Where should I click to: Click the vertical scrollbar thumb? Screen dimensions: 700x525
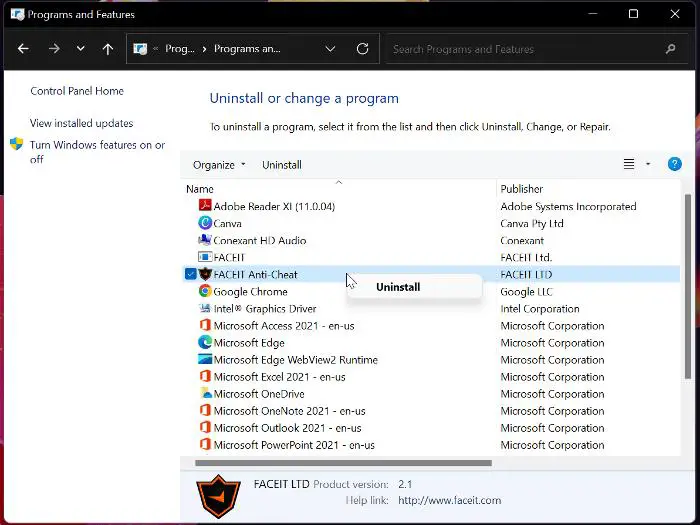[688, 287]
